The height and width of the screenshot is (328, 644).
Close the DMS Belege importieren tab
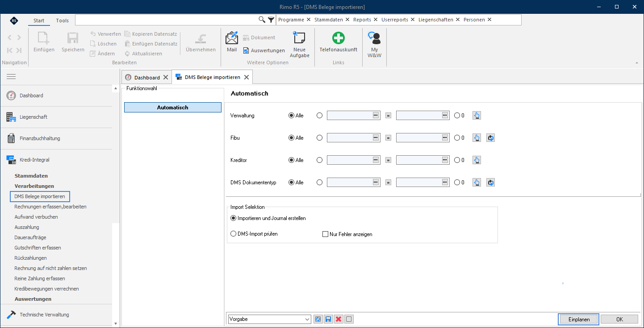(247, 77)
